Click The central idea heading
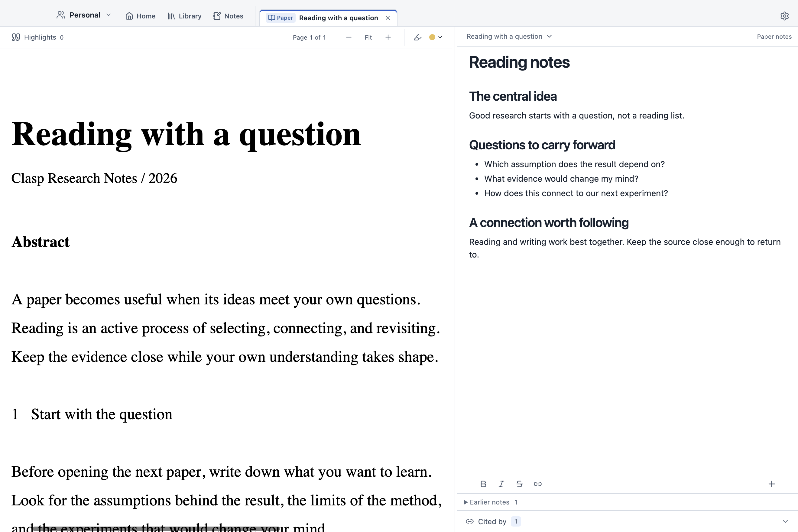This screenshot has width=798, height=532. [513, 96]
